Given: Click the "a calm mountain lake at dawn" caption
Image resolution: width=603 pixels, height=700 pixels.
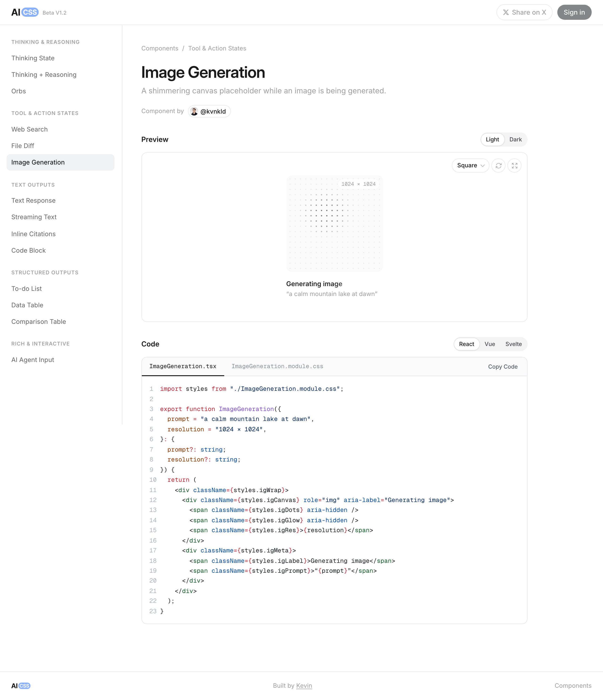Looking at the screenshot, I should click(332, 294).
